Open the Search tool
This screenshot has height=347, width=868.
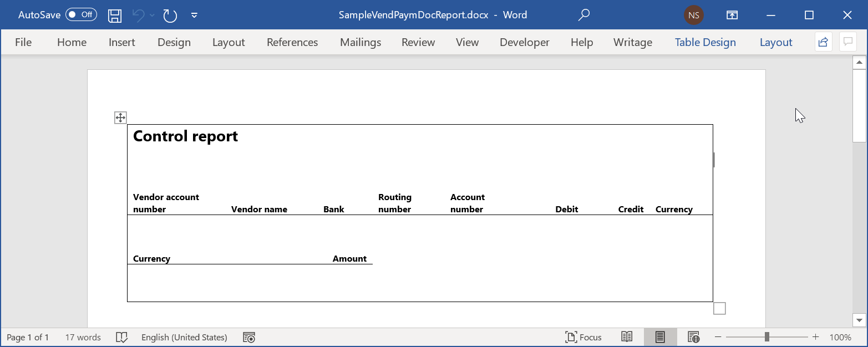tap(583, 15)
